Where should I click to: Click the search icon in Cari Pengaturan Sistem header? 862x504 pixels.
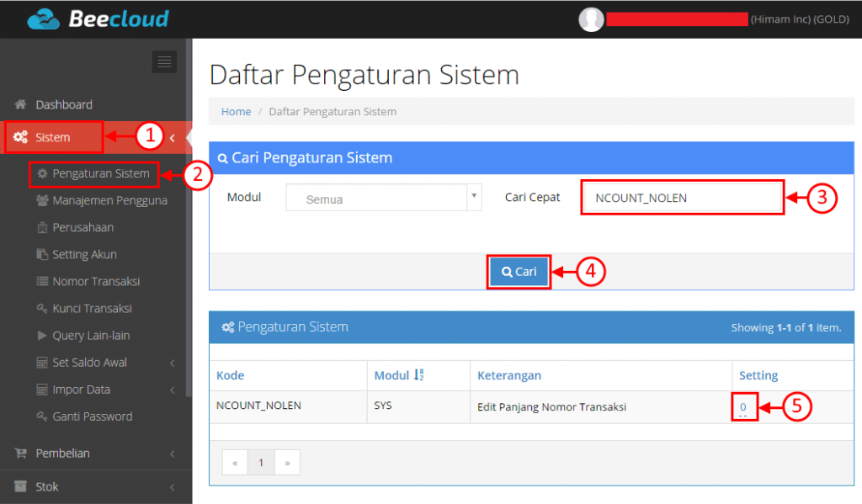click(222, 158)
